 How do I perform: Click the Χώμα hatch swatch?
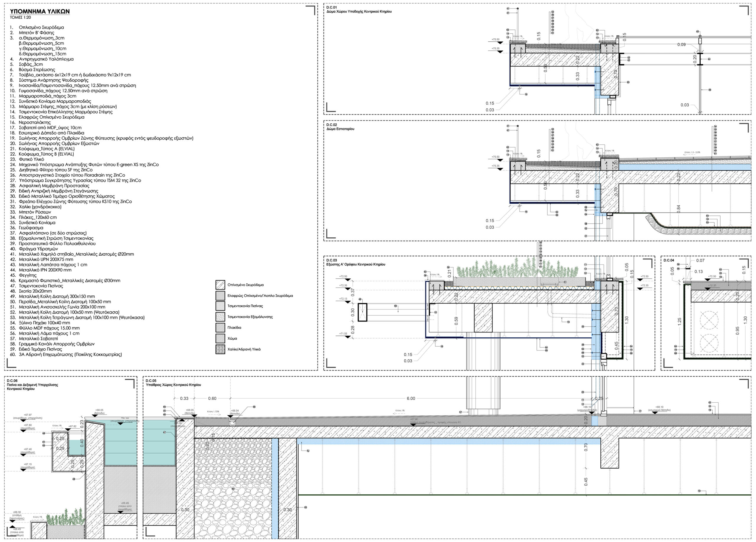point(220,339)
